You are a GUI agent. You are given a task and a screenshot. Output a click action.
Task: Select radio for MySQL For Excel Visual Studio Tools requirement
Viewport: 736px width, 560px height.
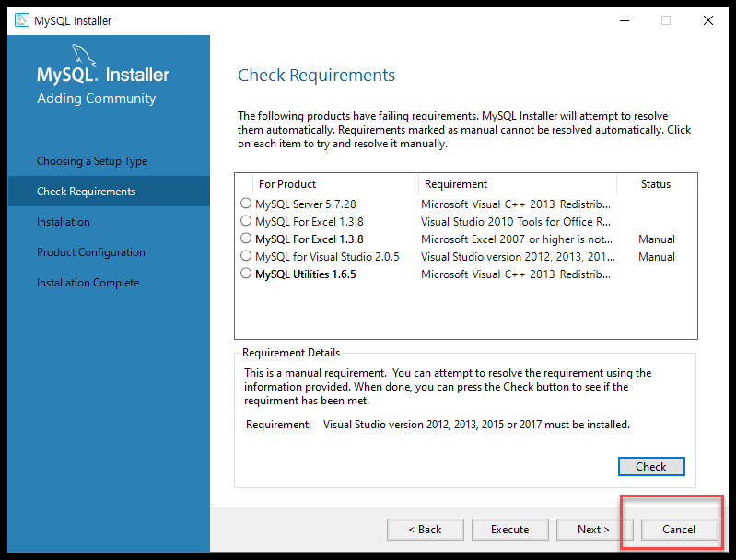(246, 221)
